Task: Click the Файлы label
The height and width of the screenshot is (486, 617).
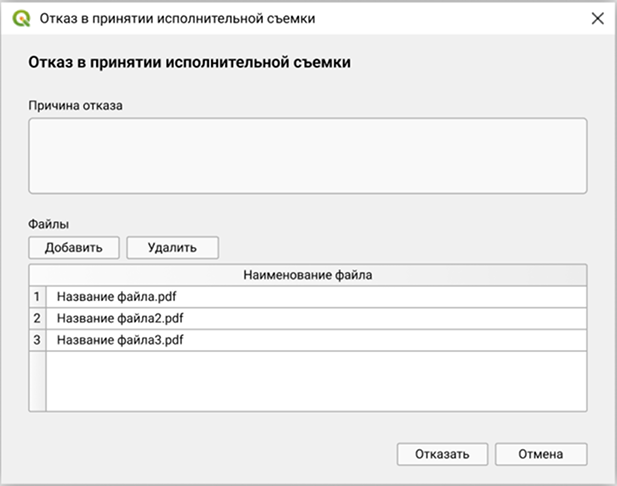Action: pyautogui.click(x=48, y=225)
